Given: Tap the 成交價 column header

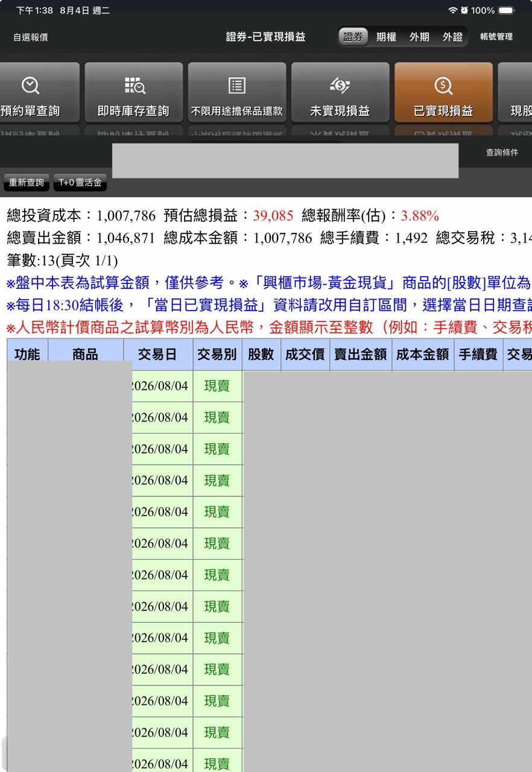Looking at the screenshot, I should pos(305,355).
